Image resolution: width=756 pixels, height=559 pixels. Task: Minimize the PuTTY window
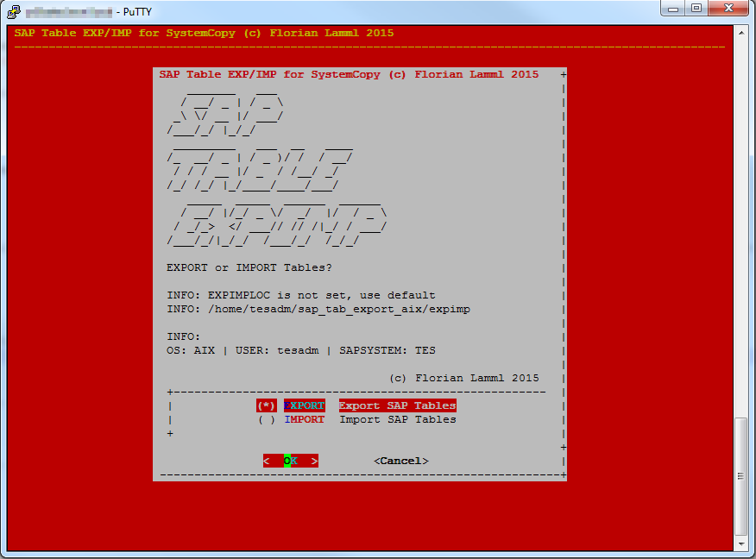[x=673, y=9]
